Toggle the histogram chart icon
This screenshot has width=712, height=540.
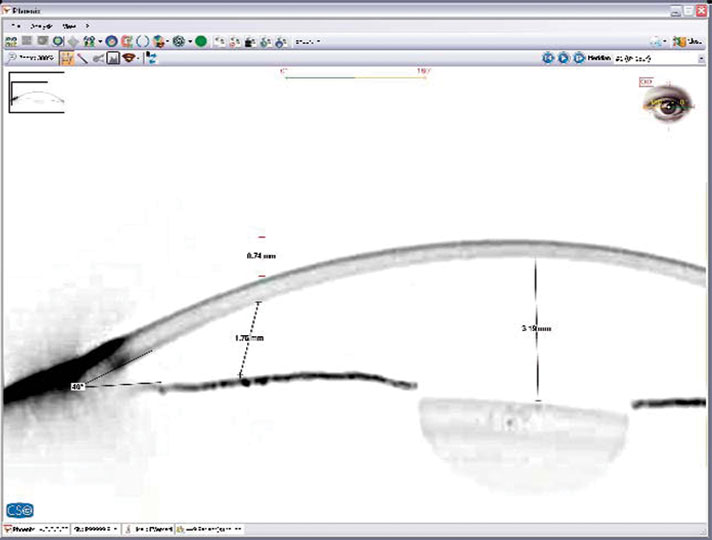point(114,59)
